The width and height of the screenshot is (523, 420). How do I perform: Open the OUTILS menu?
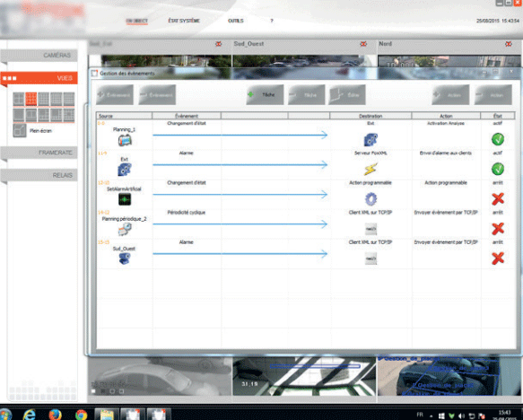[x=235, y=21]
